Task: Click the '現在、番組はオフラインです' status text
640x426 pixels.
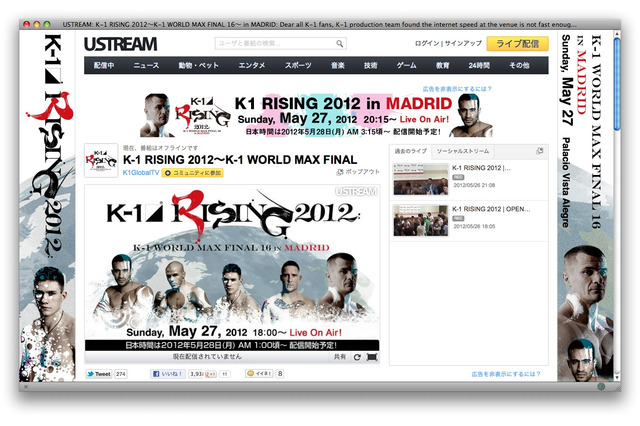Action: tap(160, 148)
